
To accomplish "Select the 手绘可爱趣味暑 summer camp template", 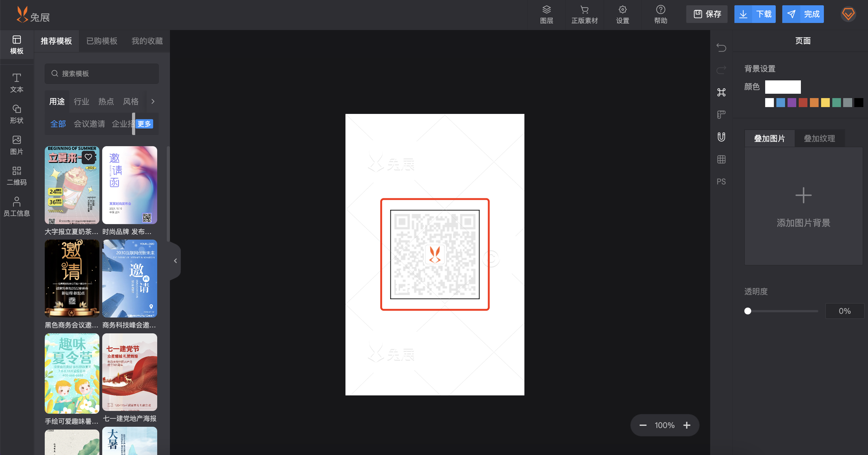I will 72,373.
